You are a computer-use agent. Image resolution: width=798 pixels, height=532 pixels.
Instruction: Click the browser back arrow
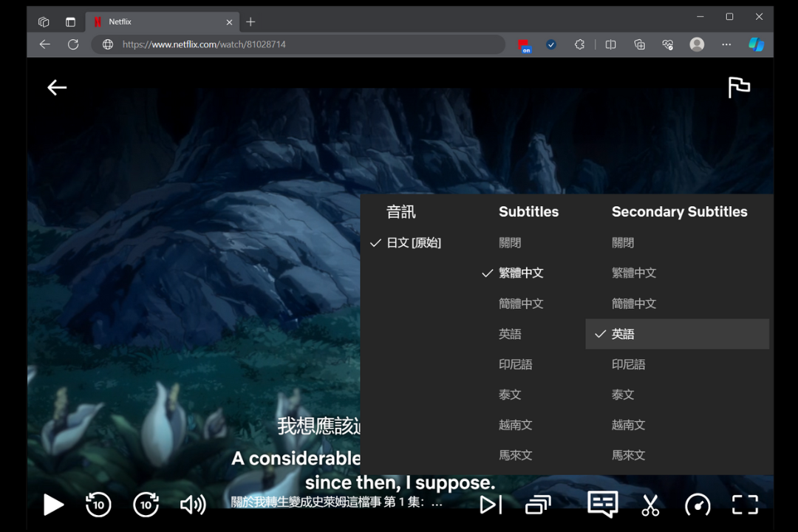pos(45,44)
